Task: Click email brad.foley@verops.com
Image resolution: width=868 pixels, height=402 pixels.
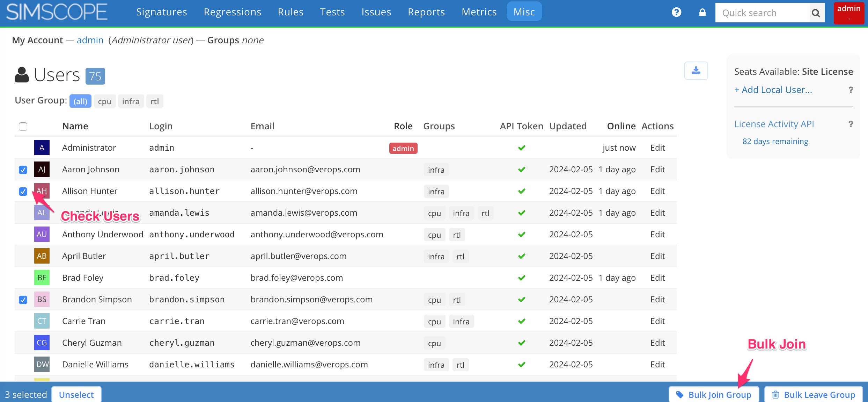Action: coord(297,278)
